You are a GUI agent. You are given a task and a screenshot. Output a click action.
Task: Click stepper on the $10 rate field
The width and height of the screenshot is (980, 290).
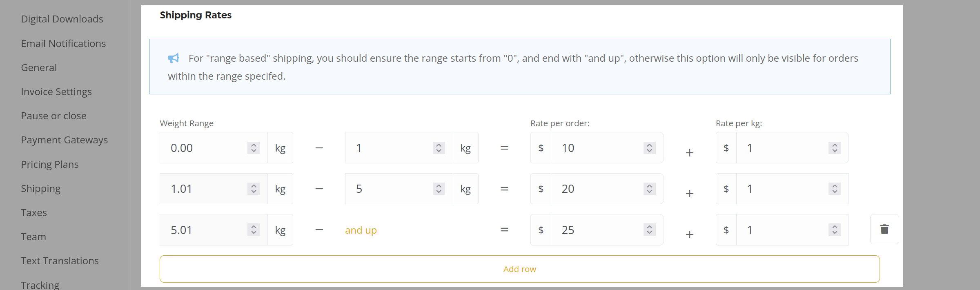click(649, 148)
